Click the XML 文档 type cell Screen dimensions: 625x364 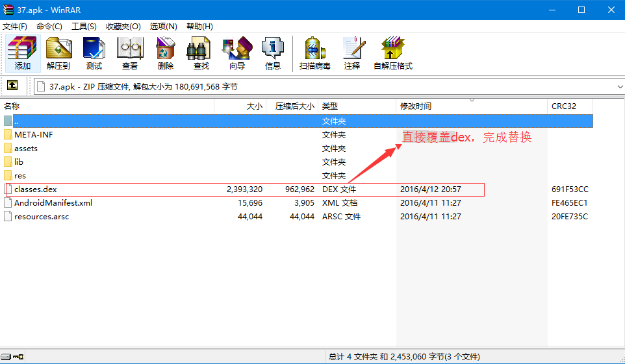tap(340, 202)
